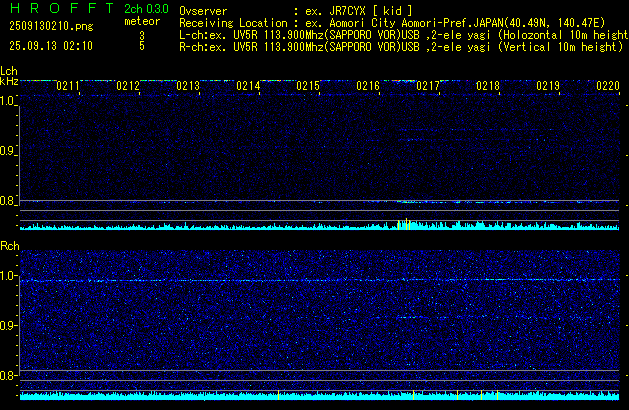
Task: Select the 0219 time marker
Action: pyautogui.click(x=548, y=86)
